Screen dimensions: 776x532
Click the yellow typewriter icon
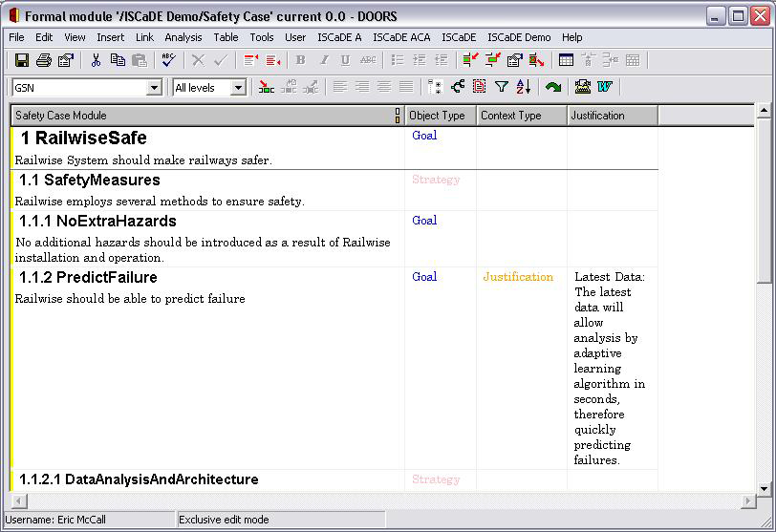583,88
